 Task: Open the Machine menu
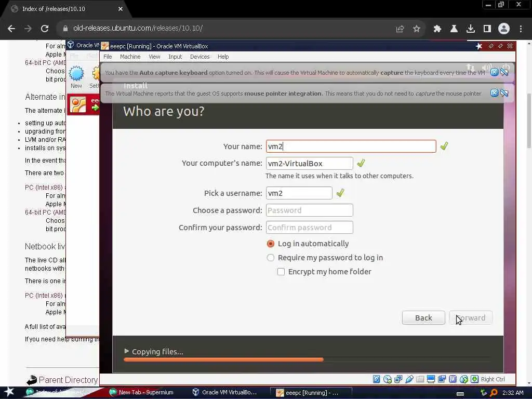pos(130,57)
